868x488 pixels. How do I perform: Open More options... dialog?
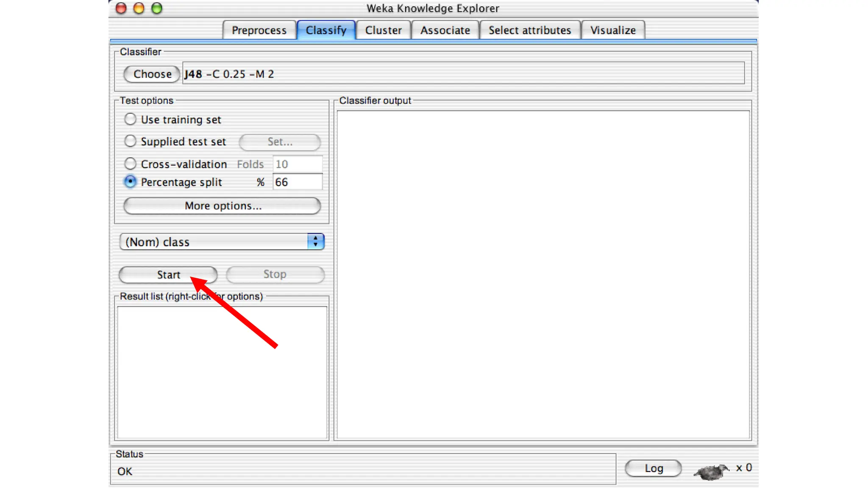pos(222,206)
